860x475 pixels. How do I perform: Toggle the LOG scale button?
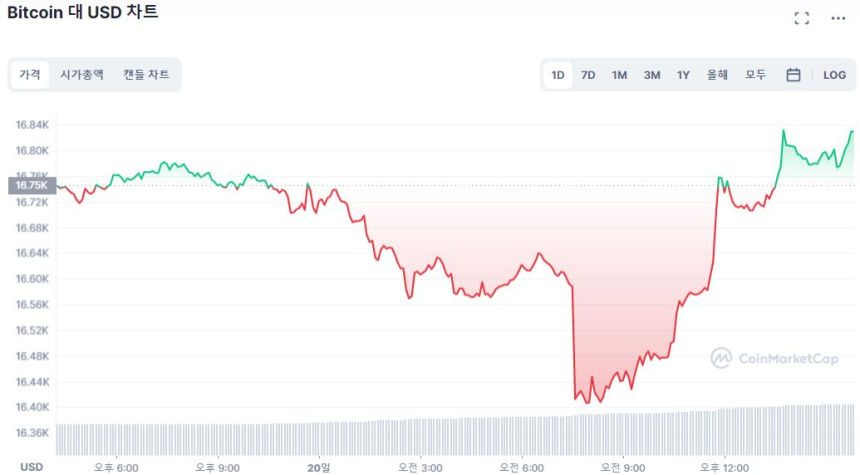834,75
